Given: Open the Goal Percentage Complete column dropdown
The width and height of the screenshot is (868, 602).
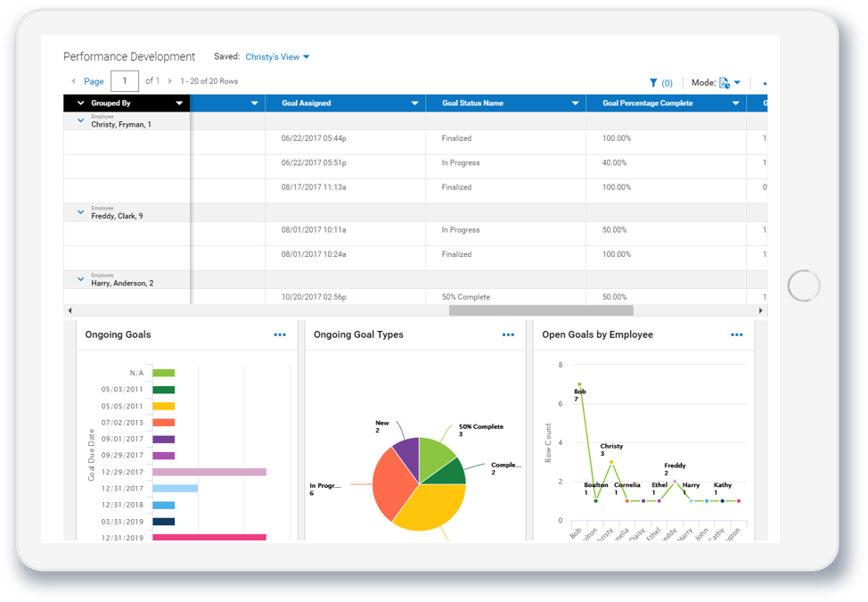Looking at the screenshot, I should [736, 103].
